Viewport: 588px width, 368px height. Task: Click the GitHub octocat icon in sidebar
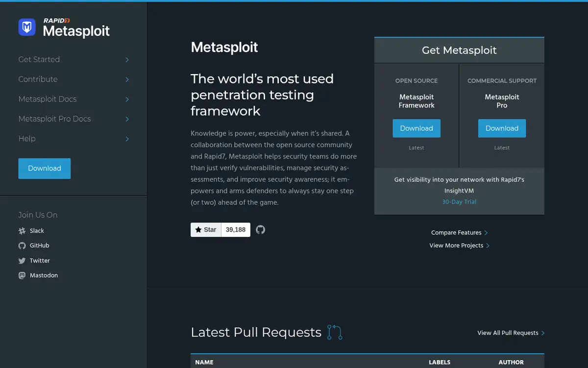click(22, 245)
